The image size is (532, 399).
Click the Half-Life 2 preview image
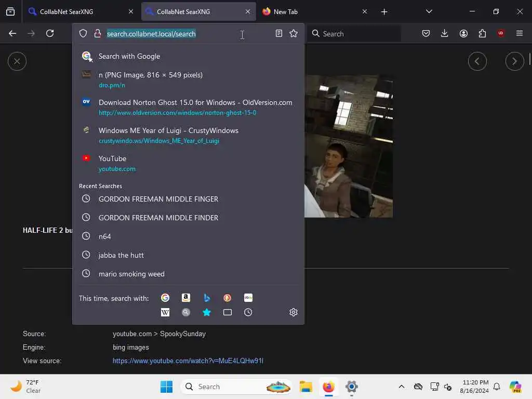(349, 146)
